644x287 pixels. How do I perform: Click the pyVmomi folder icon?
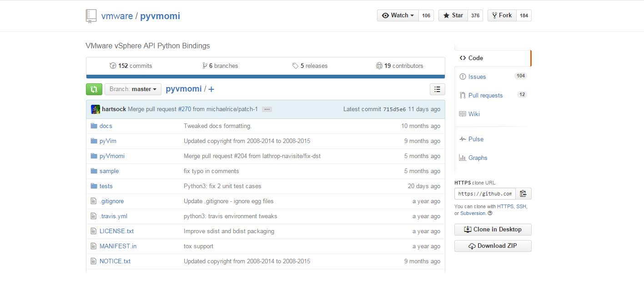coord(94,156)
